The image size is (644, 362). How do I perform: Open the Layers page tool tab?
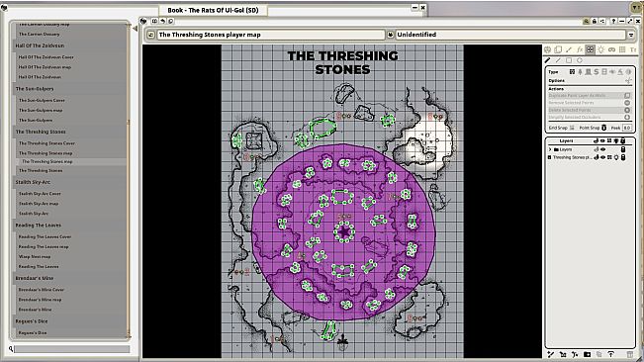click(x=558, y=49)
